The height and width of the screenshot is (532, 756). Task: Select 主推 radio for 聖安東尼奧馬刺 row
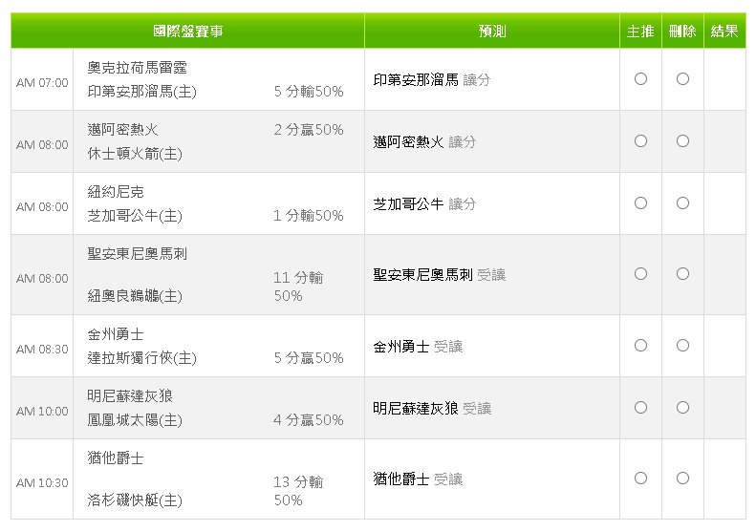pos(640,274)
